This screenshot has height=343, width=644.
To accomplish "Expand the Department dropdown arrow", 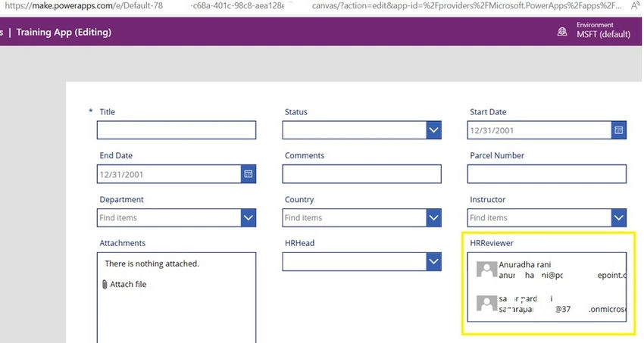I will (x=248, y=217).
